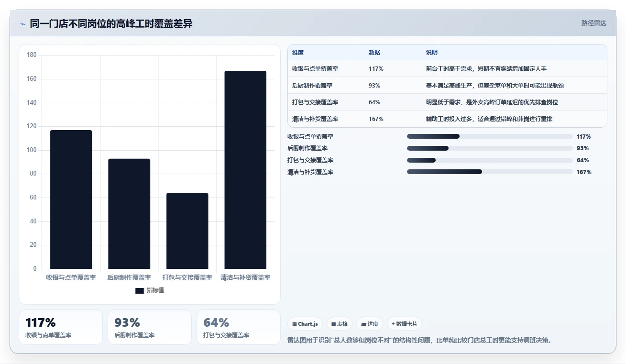Click the 64% progress bar
626x364 pixels.
(490, 160)
